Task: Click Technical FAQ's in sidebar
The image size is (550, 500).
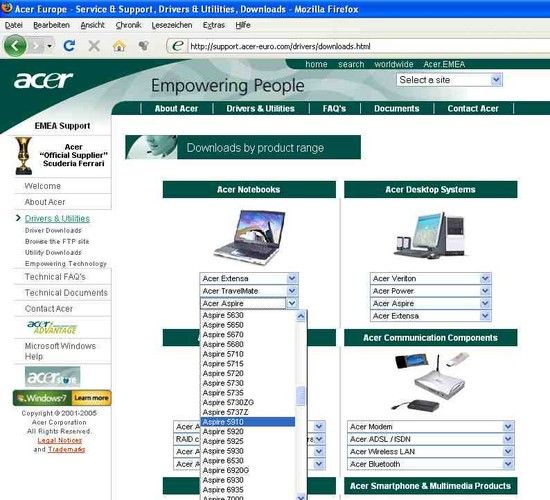Action: (x=55, y=277)
